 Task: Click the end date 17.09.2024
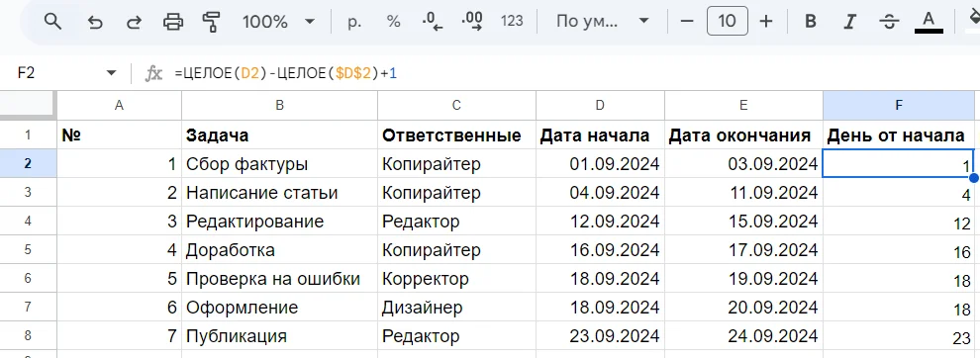click(x=743, y=250)
